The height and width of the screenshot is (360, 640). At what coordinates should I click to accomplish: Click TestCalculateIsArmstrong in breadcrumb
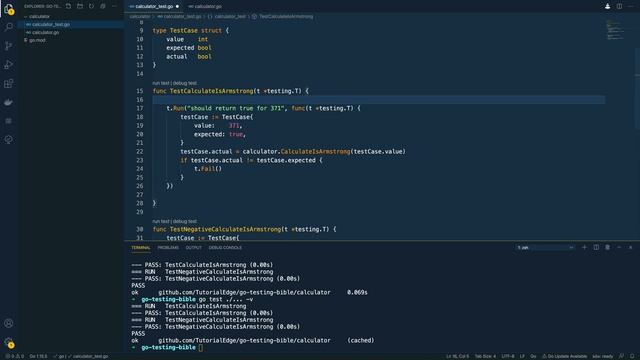click(283, 17)
